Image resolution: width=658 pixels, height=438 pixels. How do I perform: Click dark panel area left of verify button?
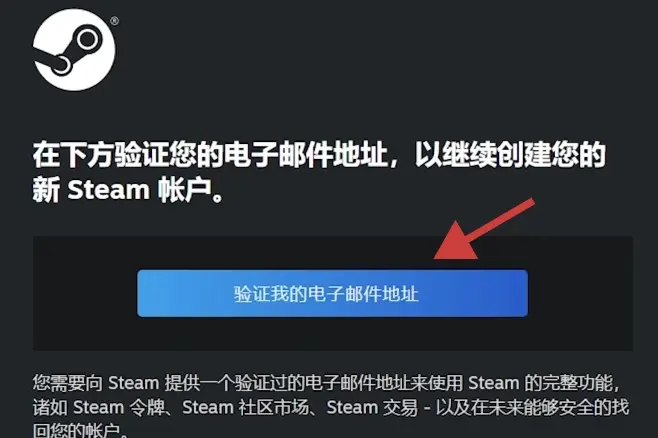(85, 293)
